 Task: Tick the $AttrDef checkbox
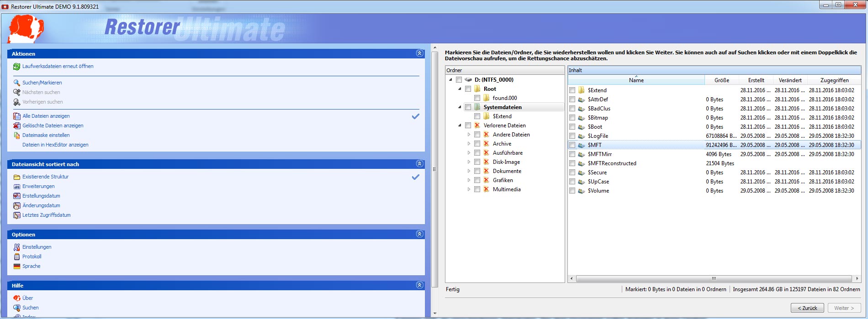pyautogui.click(x=572, y=99)
